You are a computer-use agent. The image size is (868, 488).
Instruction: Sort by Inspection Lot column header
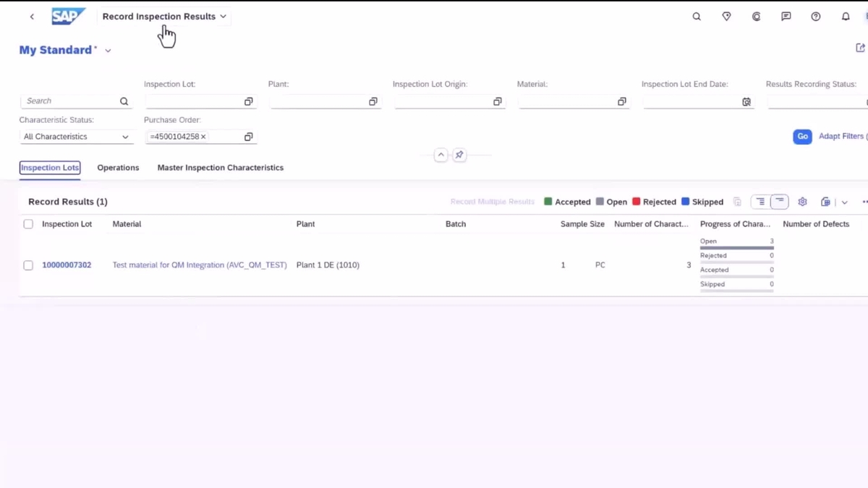[x=67, y=224]
